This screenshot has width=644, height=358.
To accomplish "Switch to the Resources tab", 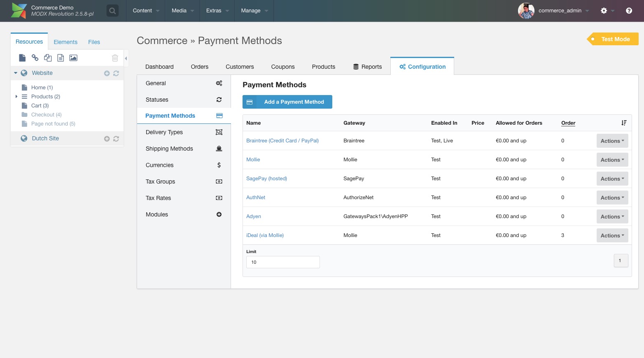I will click(29, 42).
